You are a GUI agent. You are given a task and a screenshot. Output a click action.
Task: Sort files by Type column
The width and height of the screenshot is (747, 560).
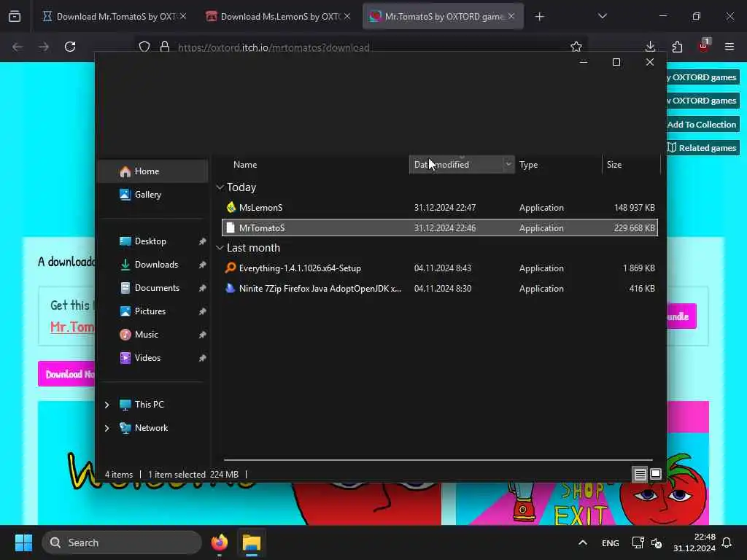click(x=528, y=165)
